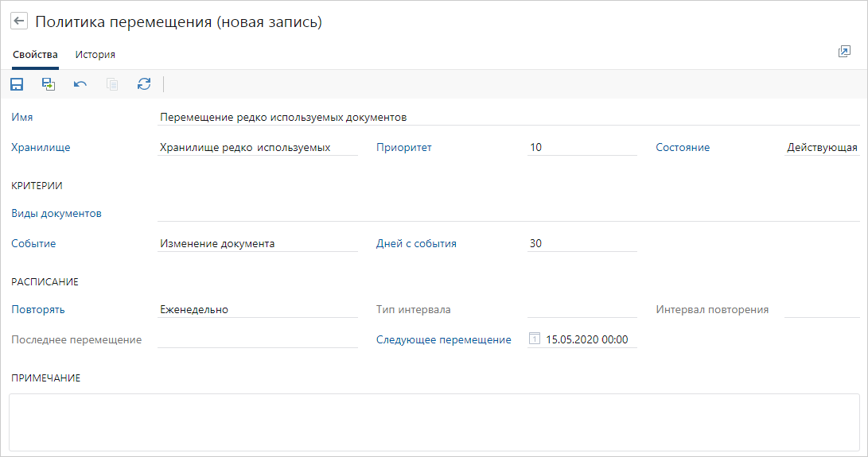This screenshot has height=457, width=868.
Task: Click the Приоритет value field
Action: point(582,147)
